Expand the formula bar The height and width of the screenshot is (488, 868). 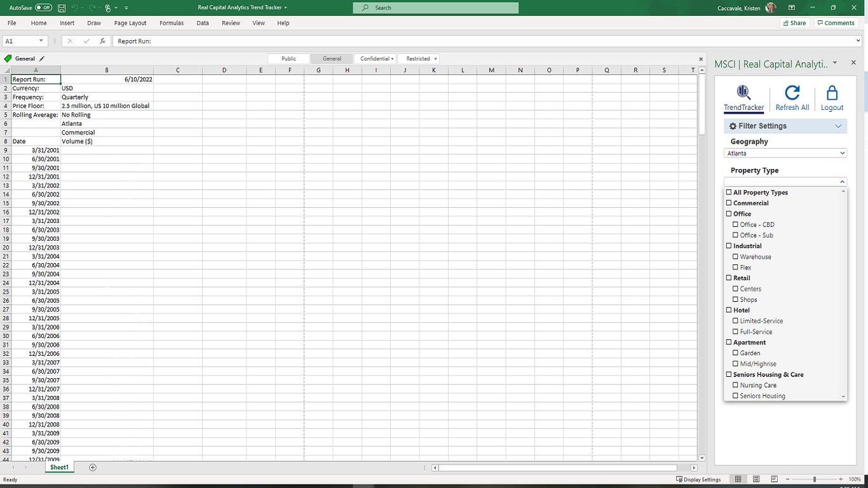pyautogui.click(x=858, y=41)
